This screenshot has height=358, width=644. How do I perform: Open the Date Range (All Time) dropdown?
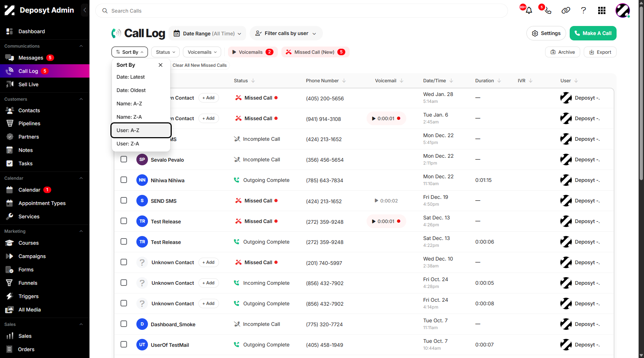point(207,33)
